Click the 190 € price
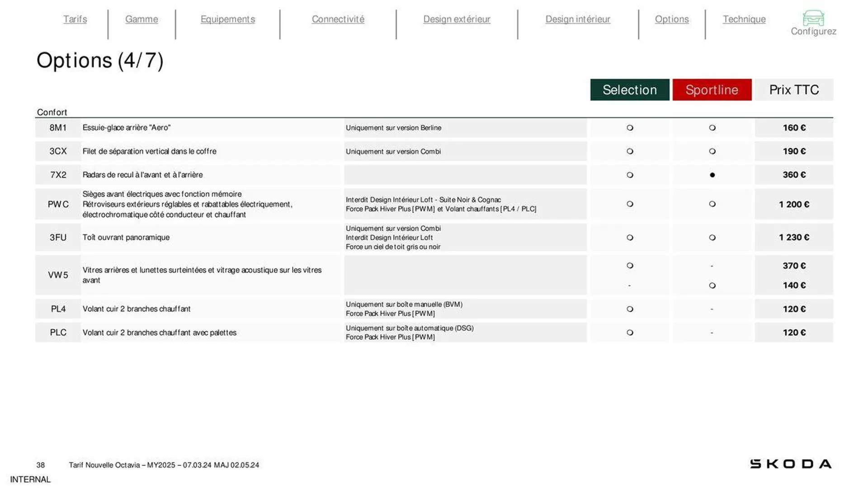 click(794, 151)
